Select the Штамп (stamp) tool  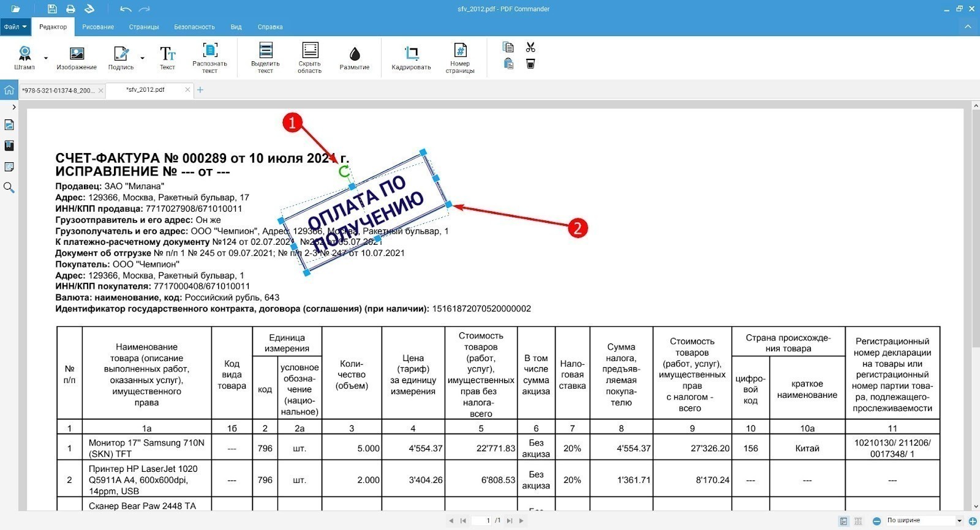coord(24,58)
